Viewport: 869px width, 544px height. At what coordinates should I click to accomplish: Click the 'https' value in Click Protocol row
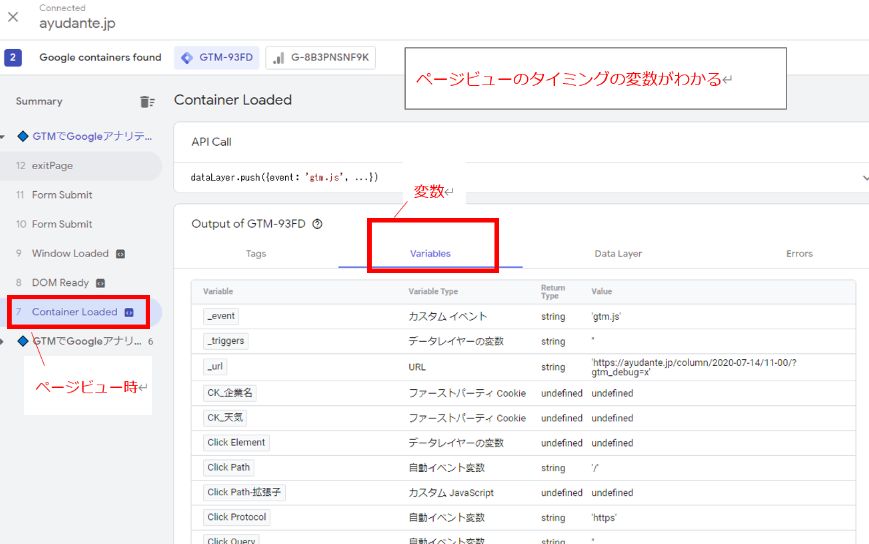(604, 518)
